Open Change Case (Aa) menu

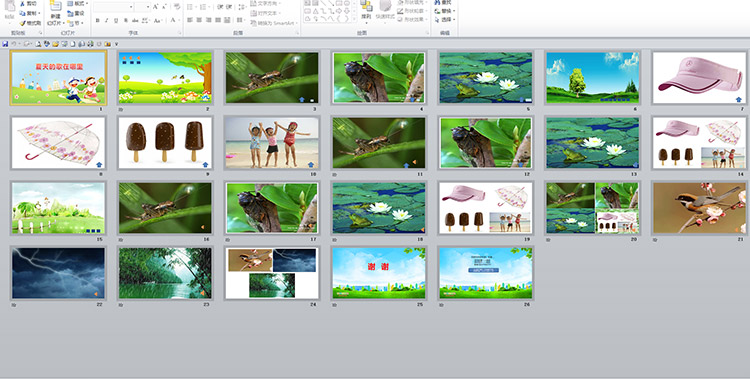[158, 20]
